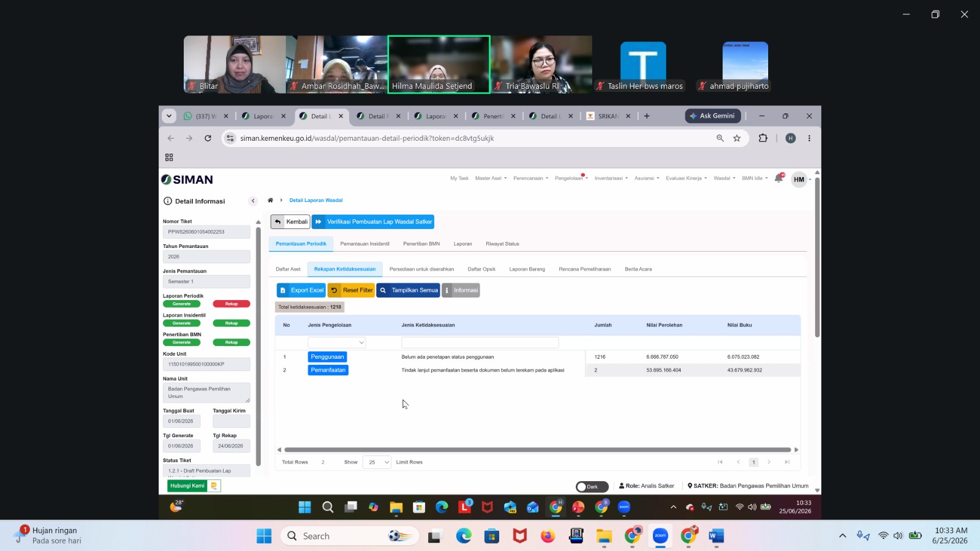Screen dimensions: 980x551
Task: Expand the Perencanaan menu
Action: pos(530,178)
